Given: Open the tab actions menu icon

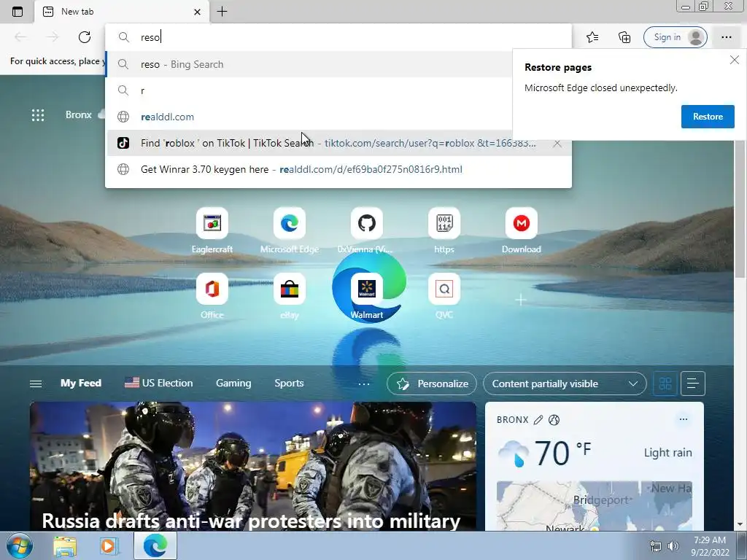Looking at the screenshot, I should click(18, 12).
